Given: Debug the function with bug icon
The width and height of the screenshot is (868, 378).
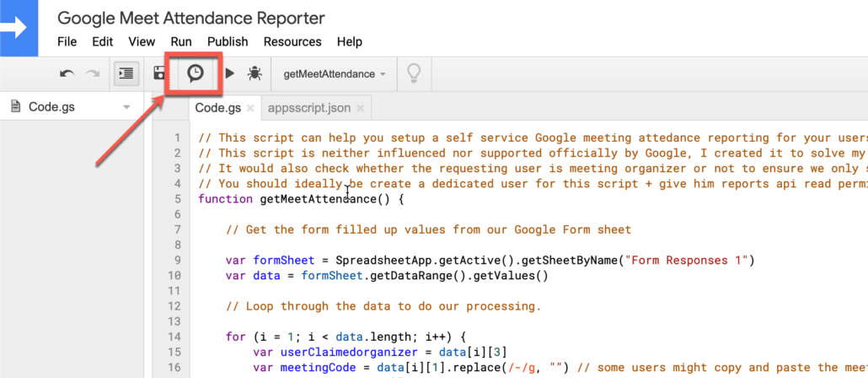Looking at the screenshot, I should click(255, 73).
